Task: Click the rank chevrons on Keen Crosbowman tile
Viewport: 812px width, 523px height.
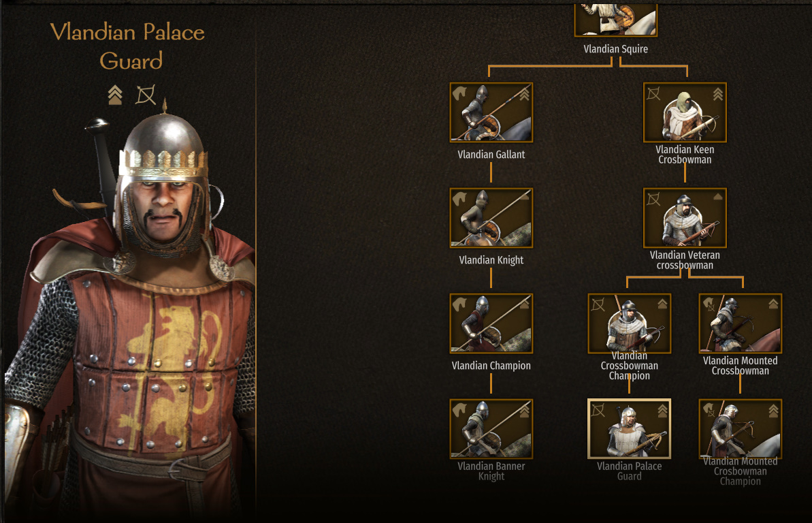Action: pos(718,94)
